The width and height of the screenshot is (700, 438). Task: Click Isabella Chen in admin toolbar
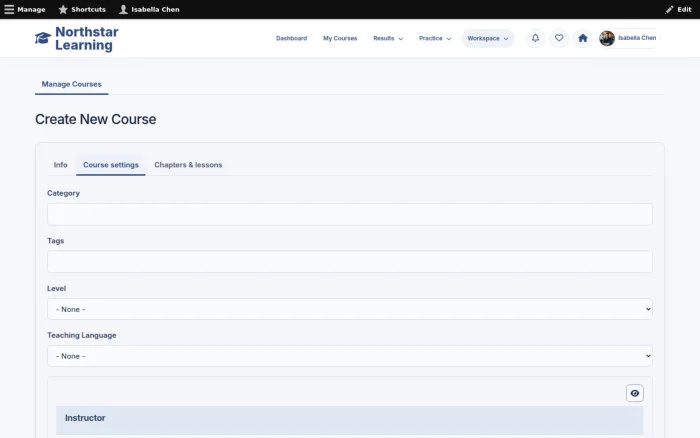149,9
